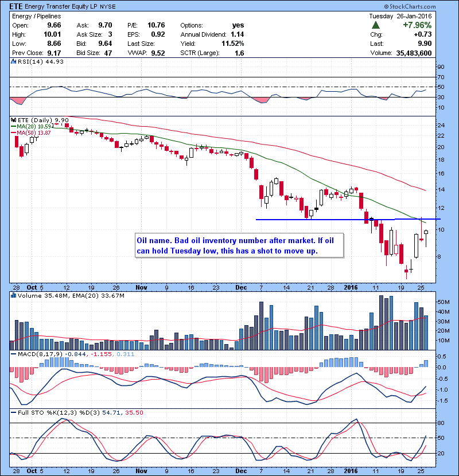The height and width of the screenshot is (476, 459).
Task: Click the blue horizontal resistance line
Action: coord(348,219)
